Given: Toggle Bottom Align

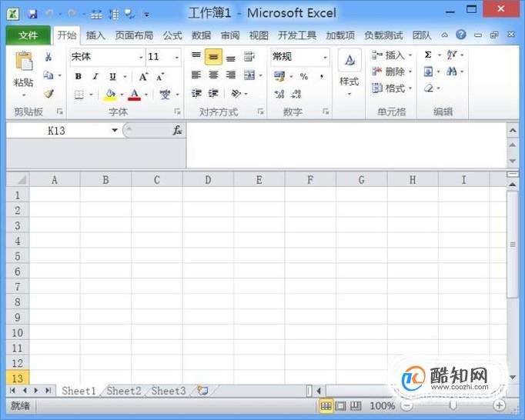Looking at the screenshot, I should tap(230, 58).
